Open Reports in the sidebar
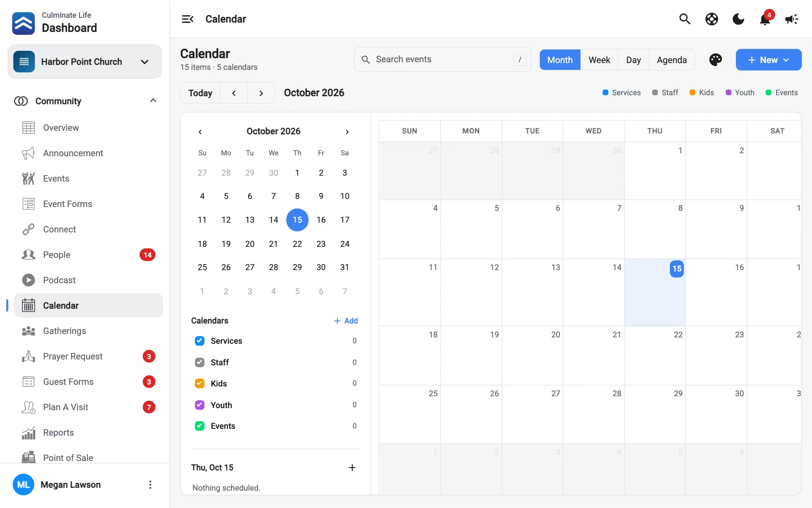 (88, 433)
